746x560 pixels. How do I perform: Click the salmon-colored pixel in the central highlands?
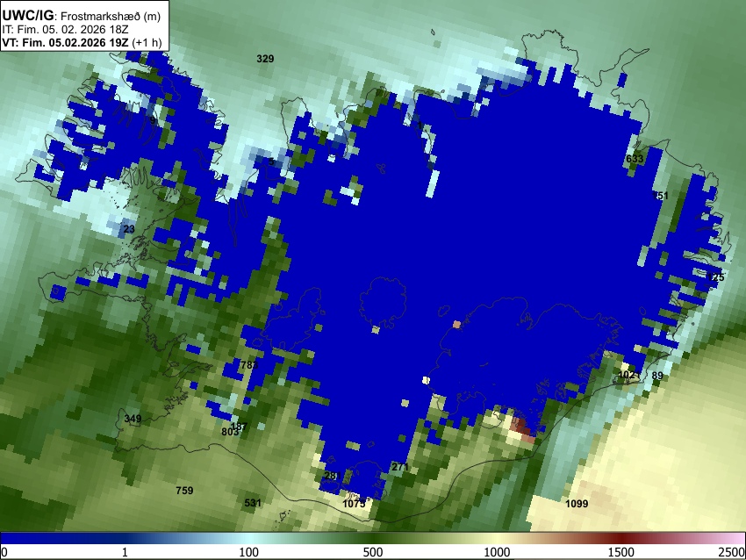pyautogui.click(x=456, y=325)
